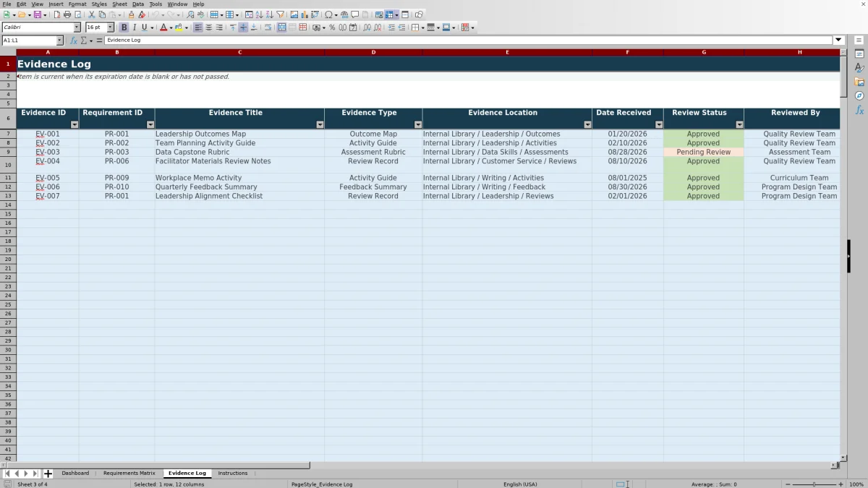
Task: Select column C header
Action: [x=239, y=52]
